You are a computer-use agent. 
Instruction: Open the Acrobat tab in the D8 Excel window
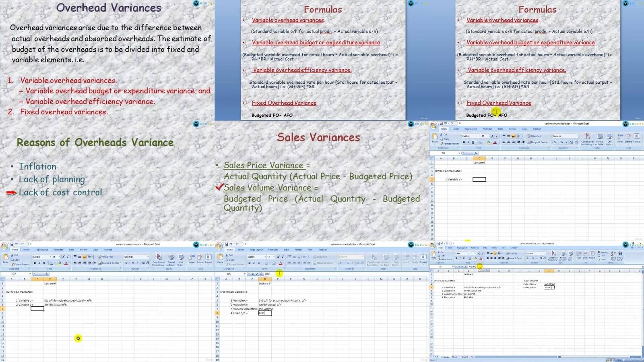coord(322,250)
